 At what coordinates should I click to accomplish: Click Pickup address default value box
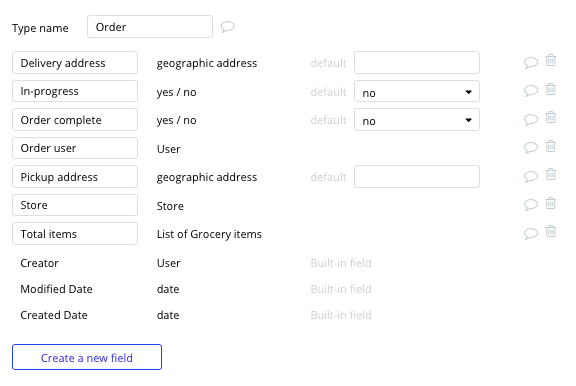click(417, 176)
